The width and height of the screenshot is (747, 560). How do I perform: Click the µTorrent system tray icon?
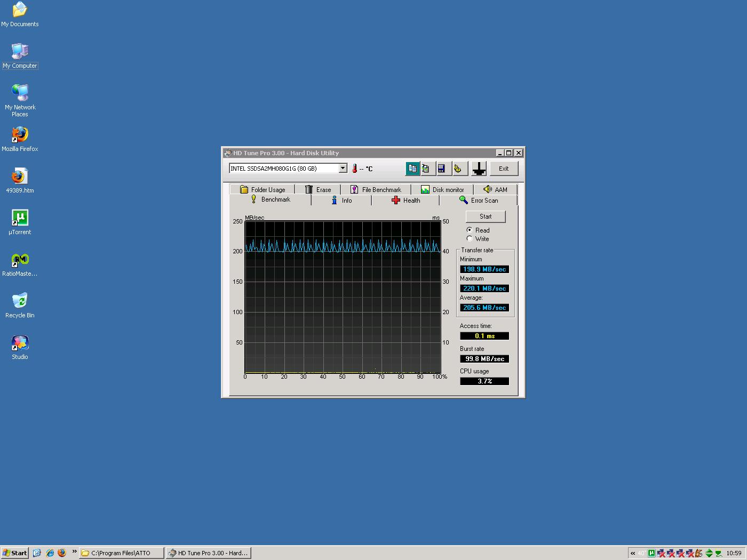651,553
